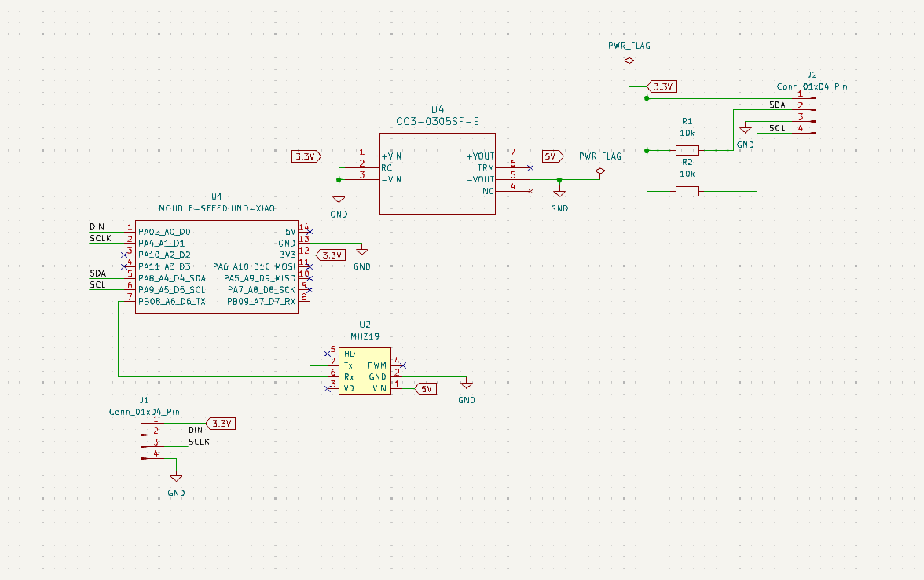Click the PB09_A7_D7_RX pin name
The image size is (924, 580).
[x=262, y=302]
